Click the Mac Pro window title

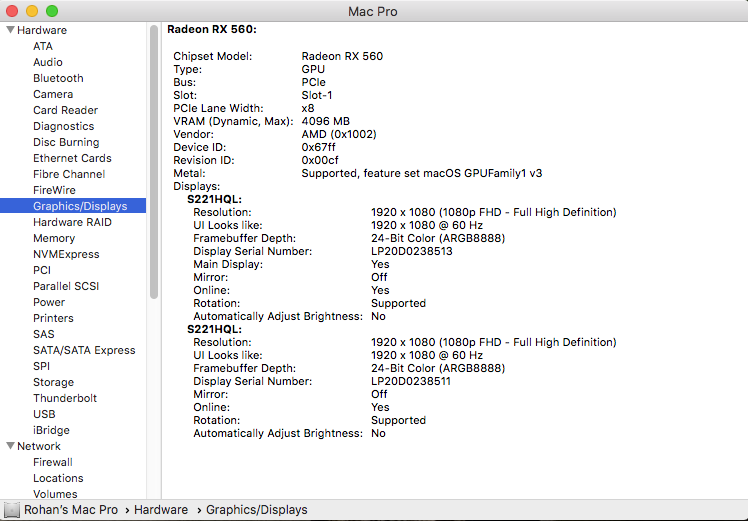coord(373,11)
